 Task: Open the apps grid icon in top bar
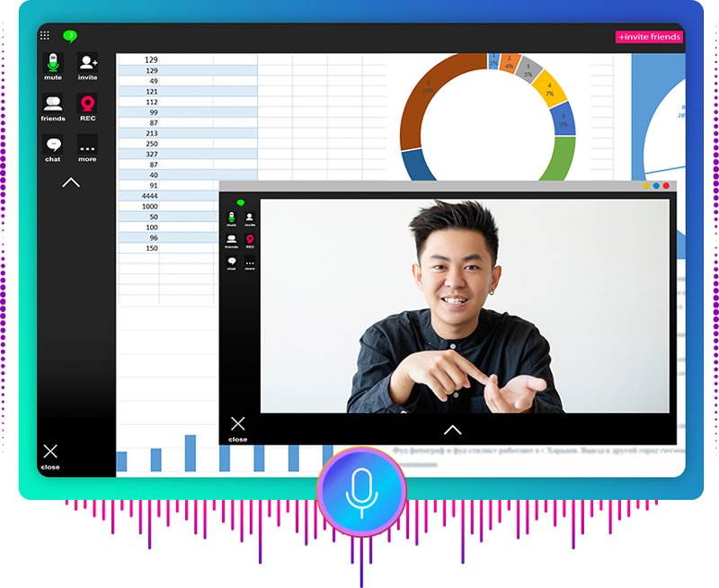[x=45, y=36]
